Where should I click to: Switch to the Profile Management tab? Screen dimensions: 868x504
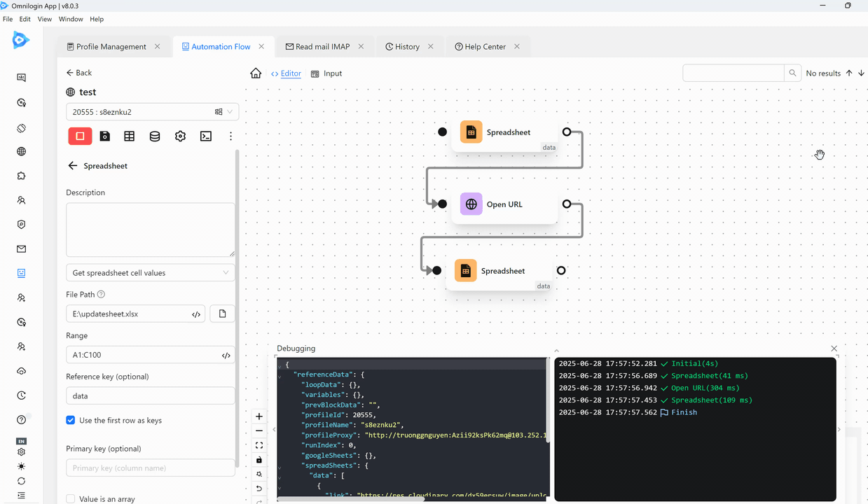(x=111, y=47)
